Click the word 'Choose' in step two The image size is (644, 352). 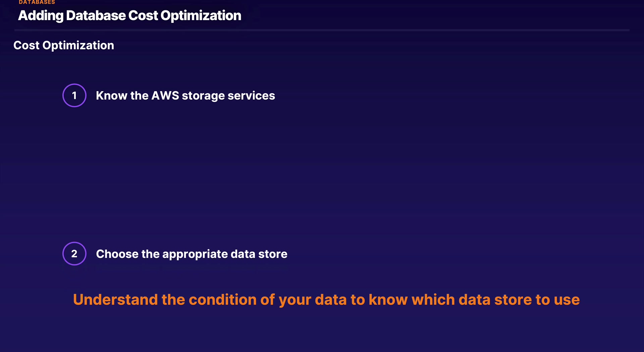pyautogui.click(x=117, y=254)
